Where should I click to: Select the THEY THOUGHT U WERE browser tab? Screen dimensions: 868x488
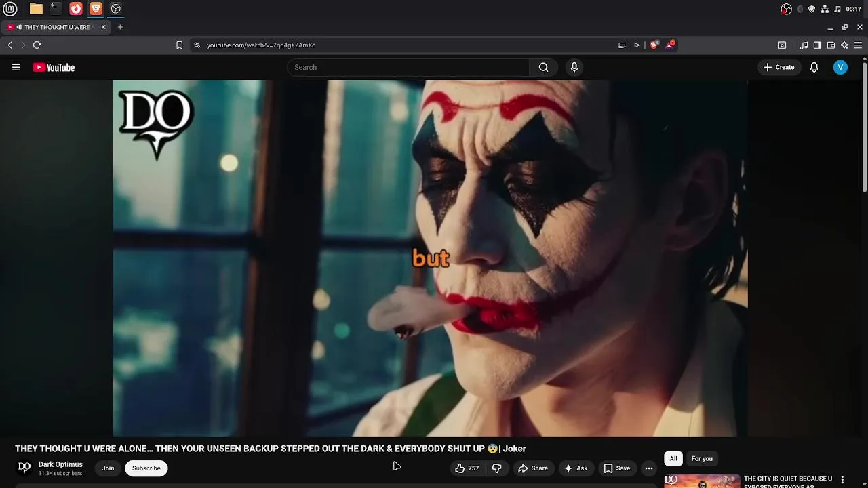pyautogui.click(x=58, y=27)
